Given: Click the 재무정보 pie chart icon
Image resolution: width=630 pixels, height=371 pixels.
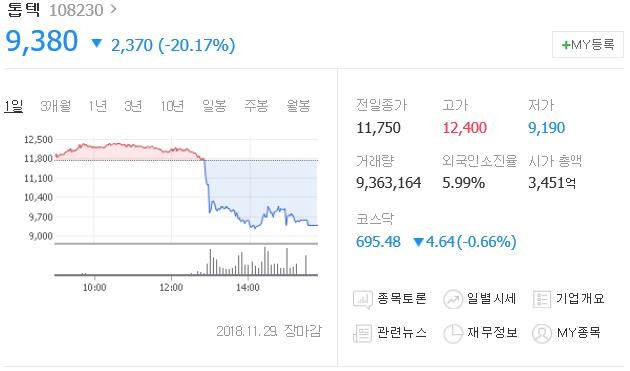Looking at the screenshot, I should pos(453,334).
